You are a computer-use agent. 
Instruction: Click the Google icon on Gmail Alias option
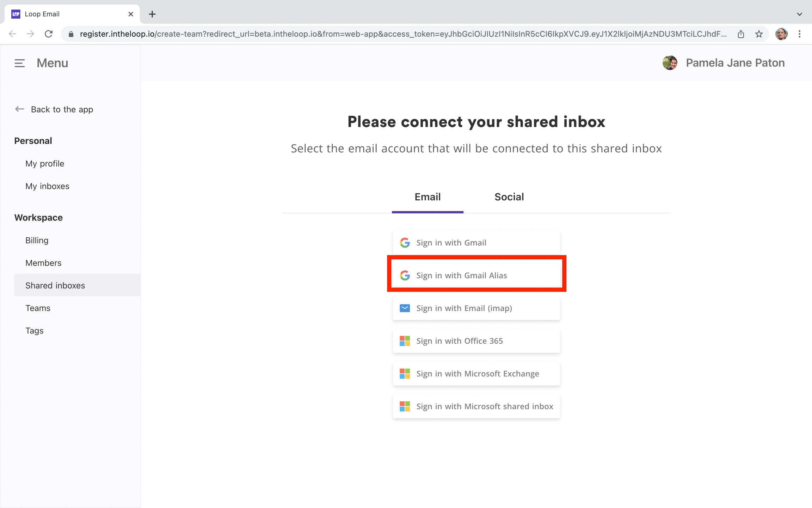(x=405, y=276)
